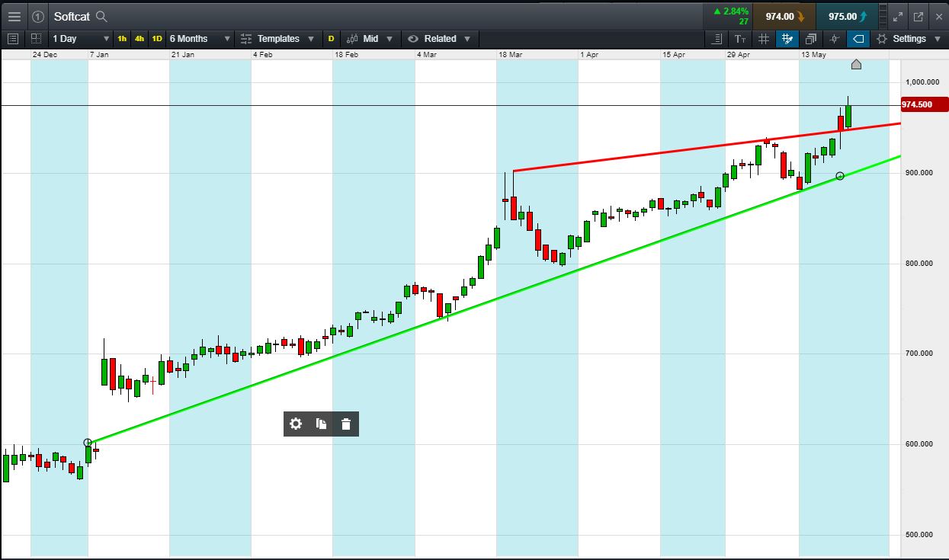Toggle chart gridlines

[763, 38]
